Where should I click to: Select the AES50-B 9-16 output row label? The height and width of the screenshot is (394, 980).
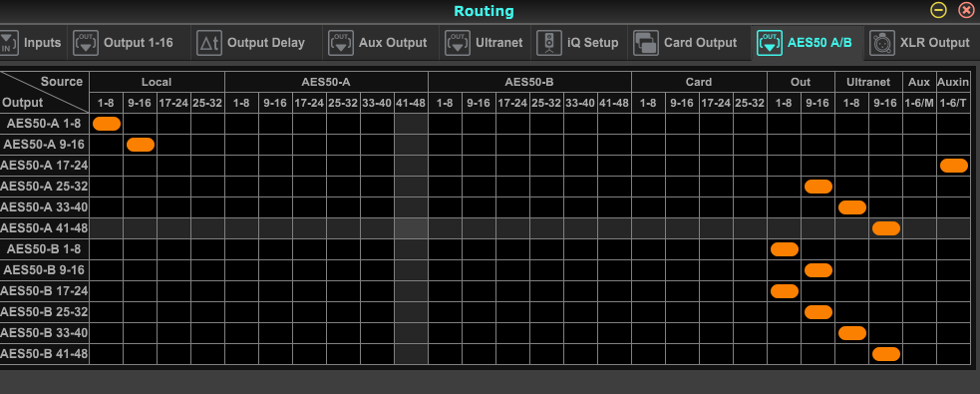click(x=45, y=270)
